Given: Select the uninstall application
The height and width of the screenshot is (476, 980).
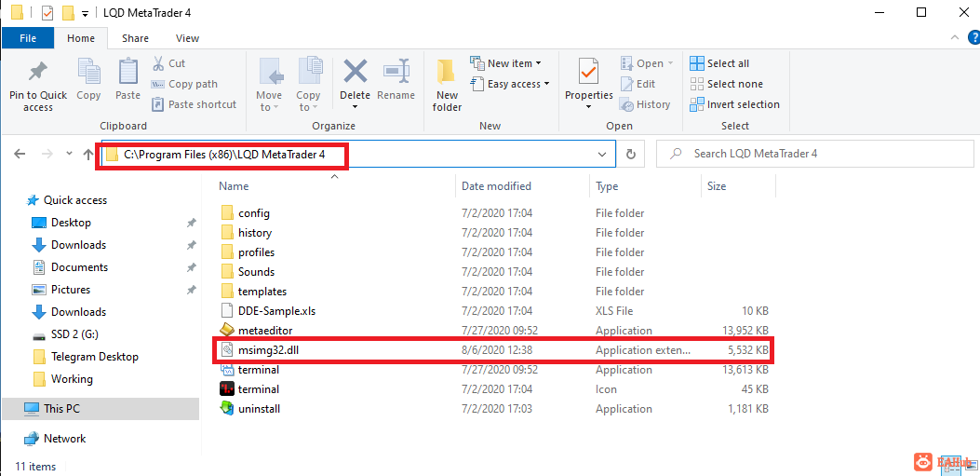Looking at the screenshot, I should (x=494, y=409).
